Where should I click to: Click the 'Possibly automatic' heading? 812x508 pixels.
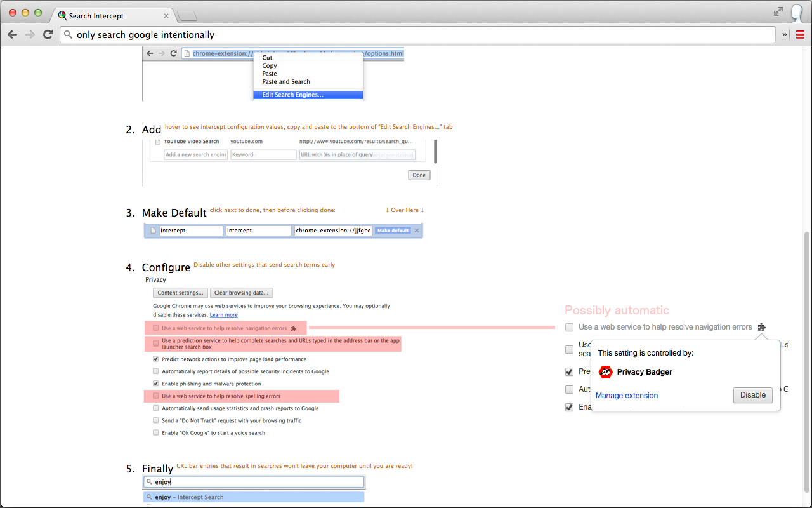(x=617, y=311)
